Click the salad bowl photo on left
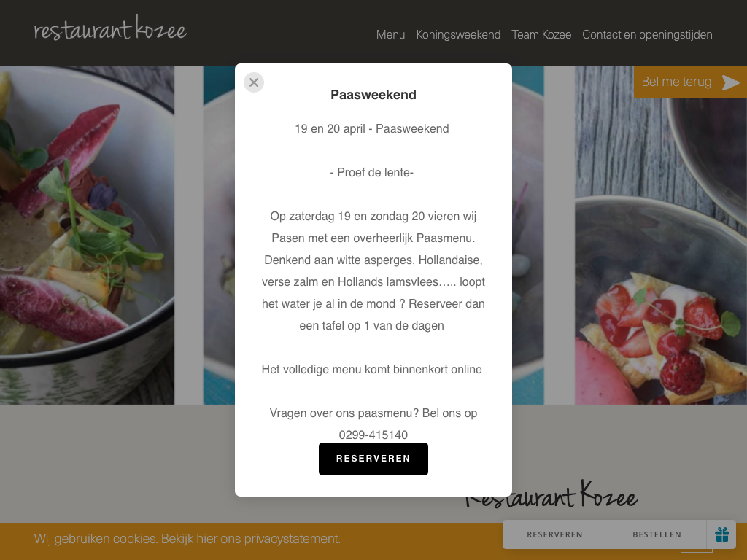 pyautogui.click(x=88, y=236)
